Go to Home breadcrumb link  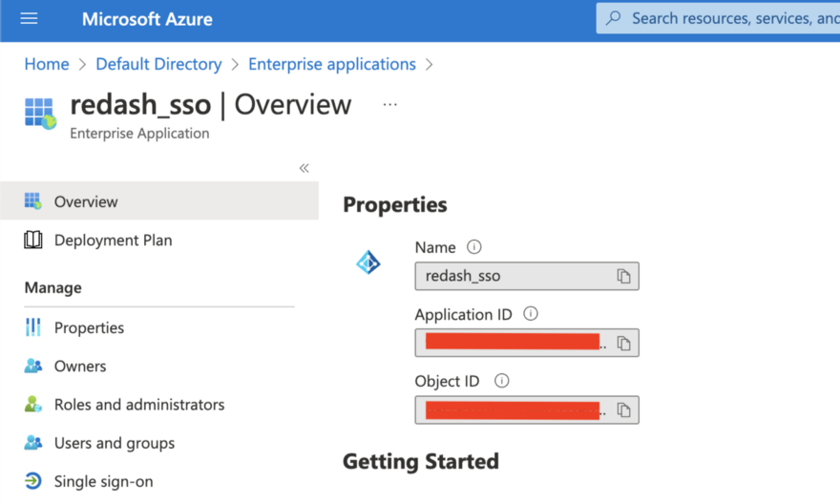point(47,64)
